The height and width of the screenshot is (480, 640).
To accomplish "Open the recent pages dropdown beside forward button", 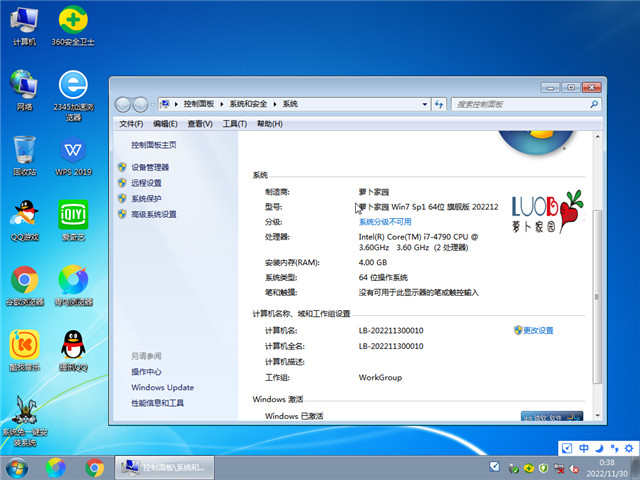I will (x=153, y=104).
